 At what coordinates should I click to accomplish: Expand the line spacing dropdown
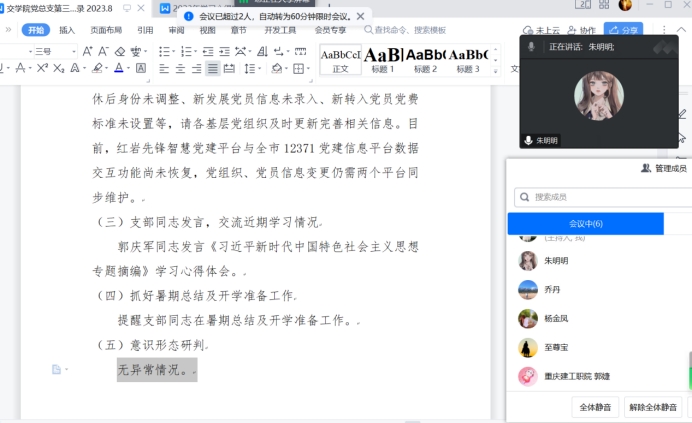click(260, 69)
